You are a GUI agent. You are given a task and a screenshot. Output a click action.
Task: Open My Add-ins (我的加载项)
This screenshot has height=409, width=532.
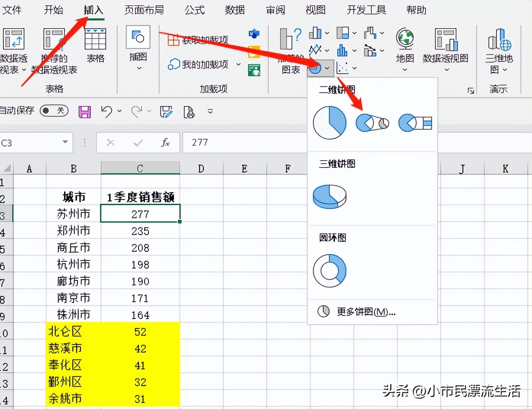[x=198, y=64]
